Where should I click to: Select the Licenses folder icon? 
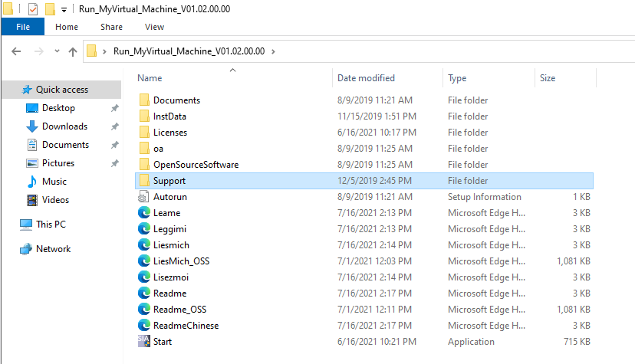[x=143, y=133]
